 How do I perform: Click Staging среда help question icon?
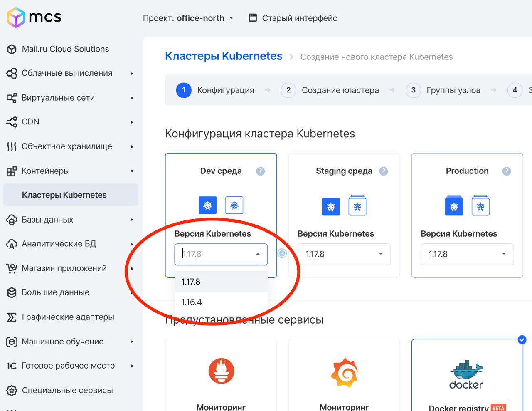[384, 171]
